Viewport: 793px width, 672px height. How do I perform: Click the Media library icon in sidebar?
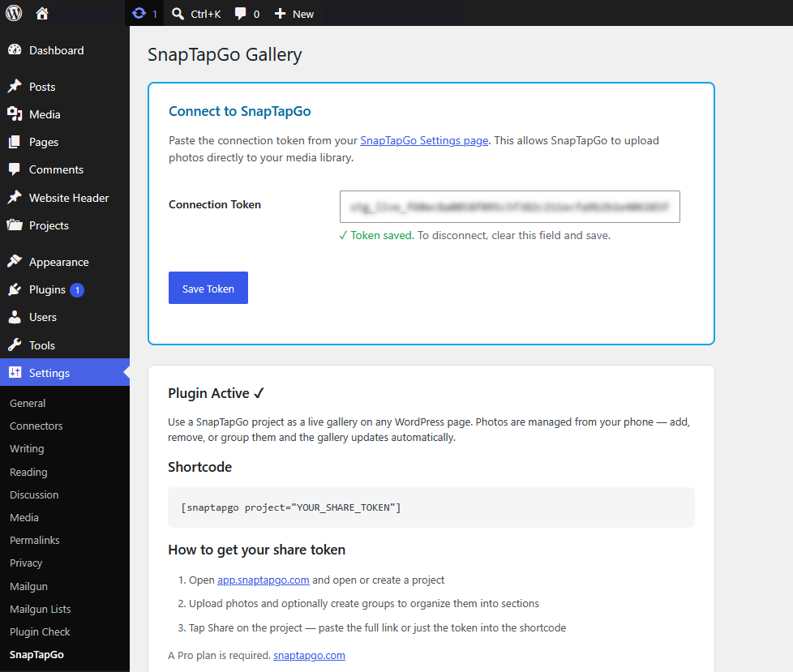15,114
